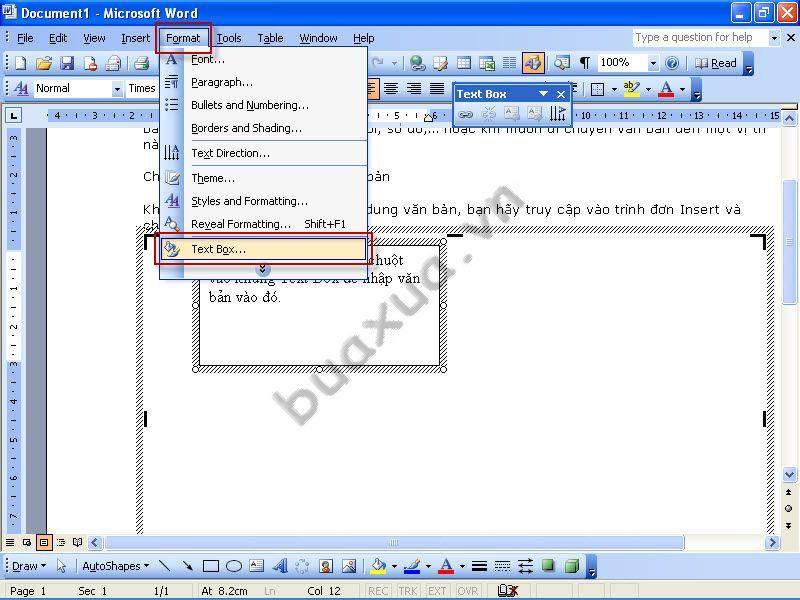800x600 pixels.
Task: Click the Type a question for help field
Action: (x=700, y=37)
